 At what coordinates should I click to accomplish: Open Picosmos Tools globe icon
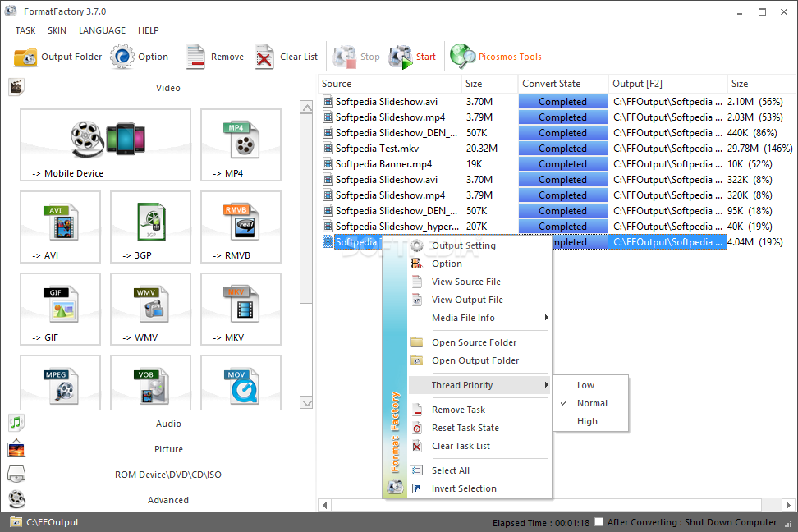coord(462,57)
